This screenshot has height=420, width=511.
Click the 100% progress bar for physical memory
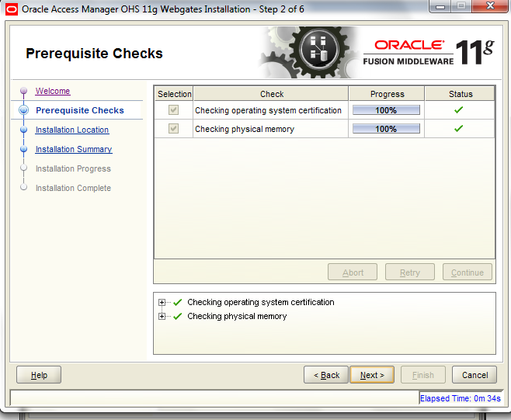coord(386,129)
